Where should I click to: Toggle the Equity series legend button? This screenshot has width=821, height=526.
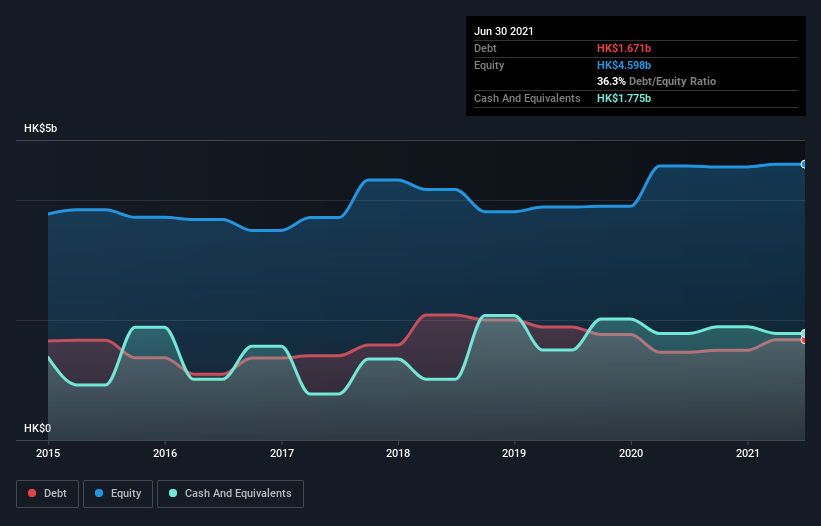[x=118, y=494]
